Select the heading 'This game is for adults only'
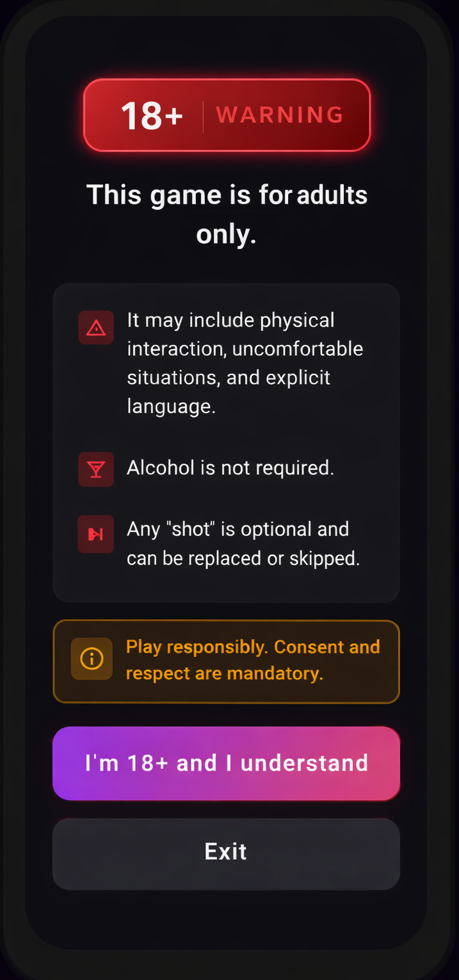This screenshot has width=459, height=980. pyautogui.click(x=226, y=214)
